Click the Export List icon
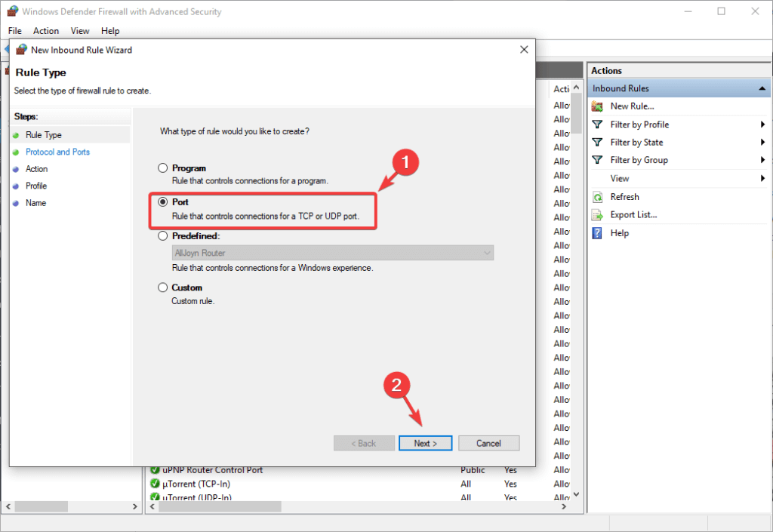This screenshot has width=773, height=532. pos(597,215)
